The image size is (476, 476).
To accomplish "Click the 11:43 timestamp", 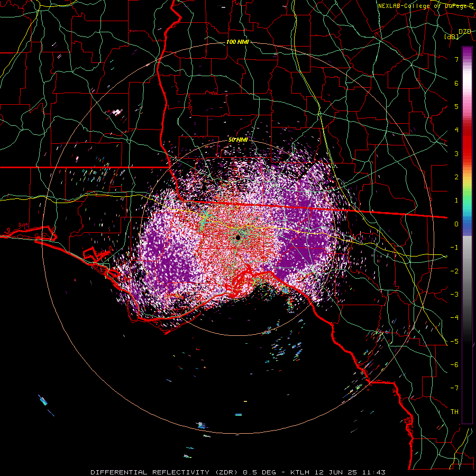I will click(374, 472).
